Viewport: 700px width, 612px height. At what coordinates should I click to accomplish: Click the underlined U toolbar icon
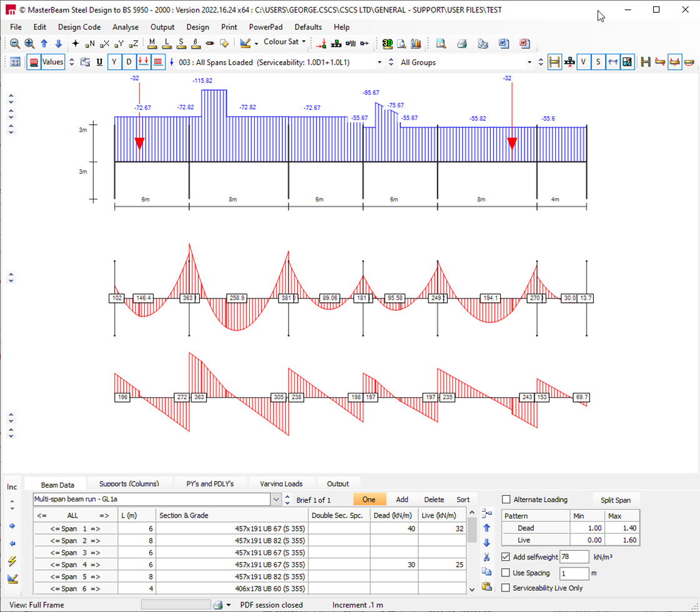point(99,62)
